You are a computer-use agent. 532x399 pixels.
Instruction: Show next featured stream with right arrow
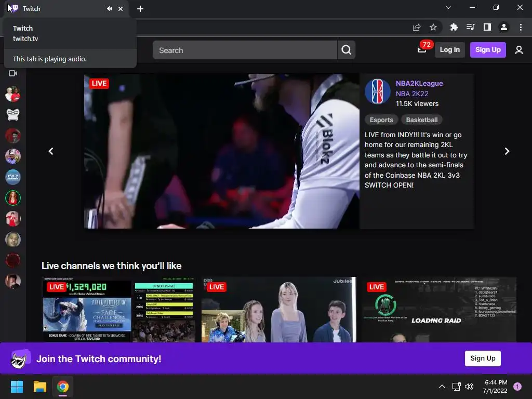507,151
